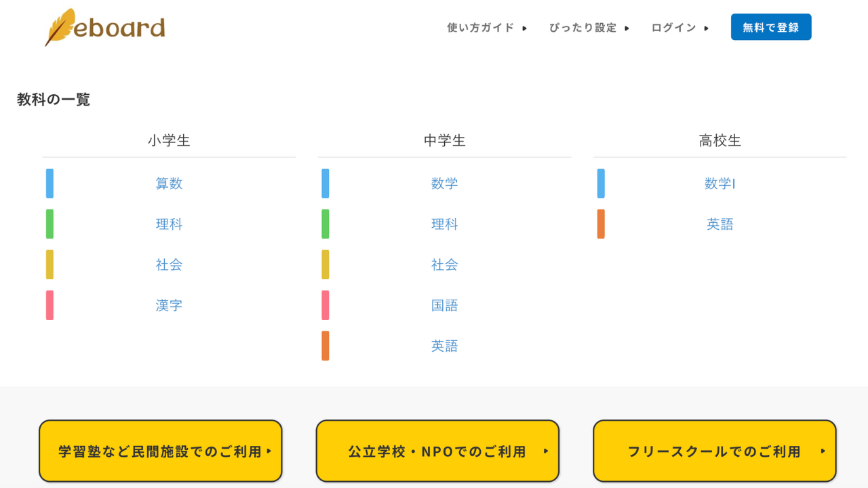Image resolution: width=868 pixels, height=488 pixels.
Task: Click the blue swatch beside 算数
Action: coord(50,184)
